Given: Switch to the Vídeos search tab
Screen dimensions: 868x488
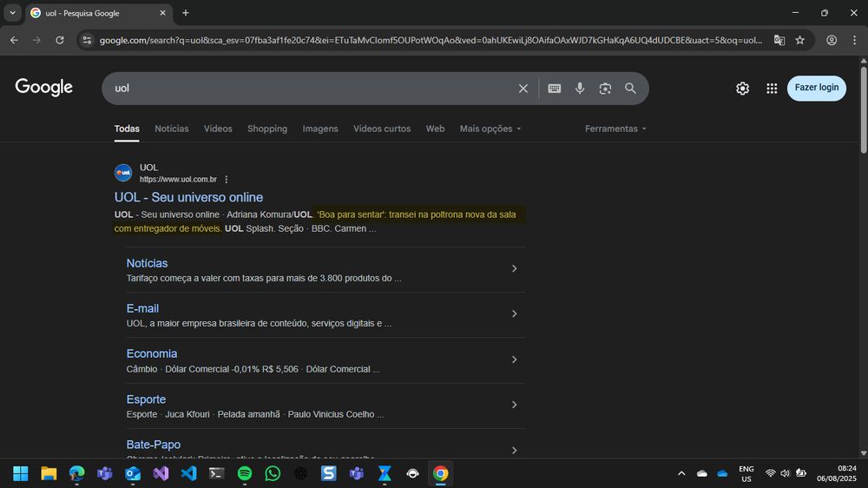Looking at the screenshot, I should 218,129.
